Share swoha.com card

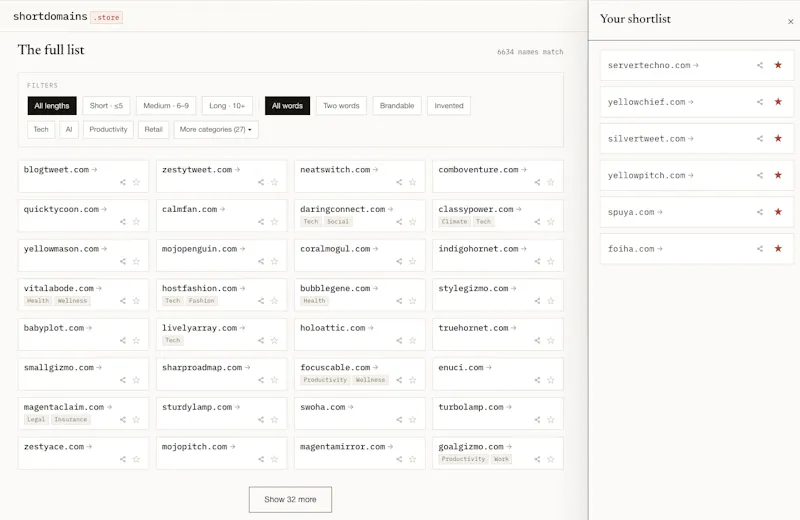399,419
